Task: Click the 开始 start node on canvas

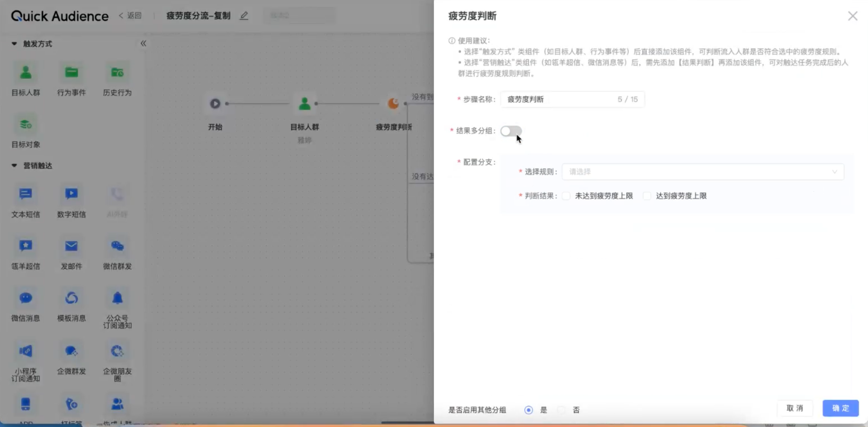Action: pyautogui.click(x=215, y=104)
